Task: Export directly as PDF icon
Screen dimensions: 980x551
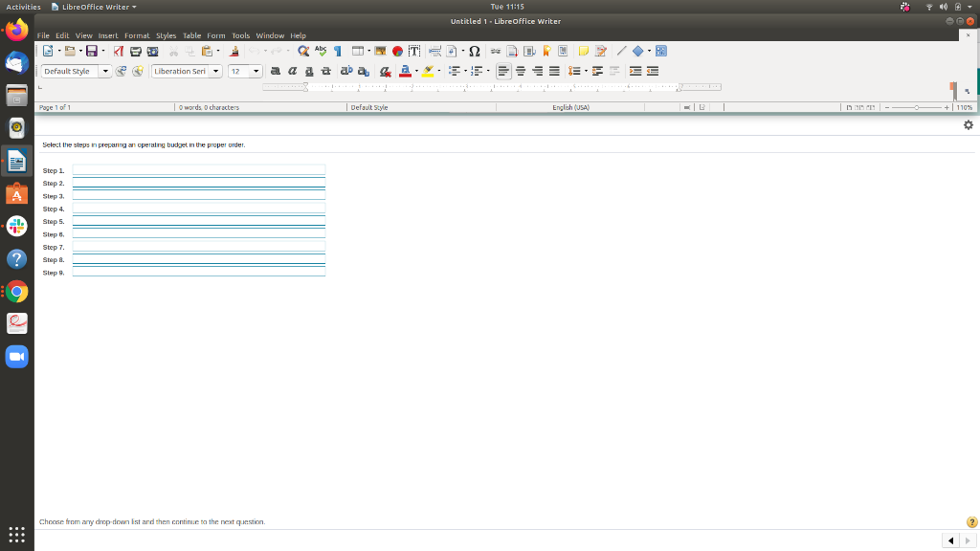Action: click(x=118, y=52)
